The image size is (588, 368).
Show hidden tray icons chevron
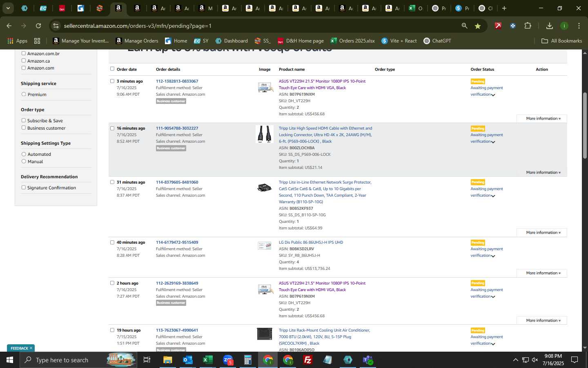pyautogui.click(x=515, y=360)
